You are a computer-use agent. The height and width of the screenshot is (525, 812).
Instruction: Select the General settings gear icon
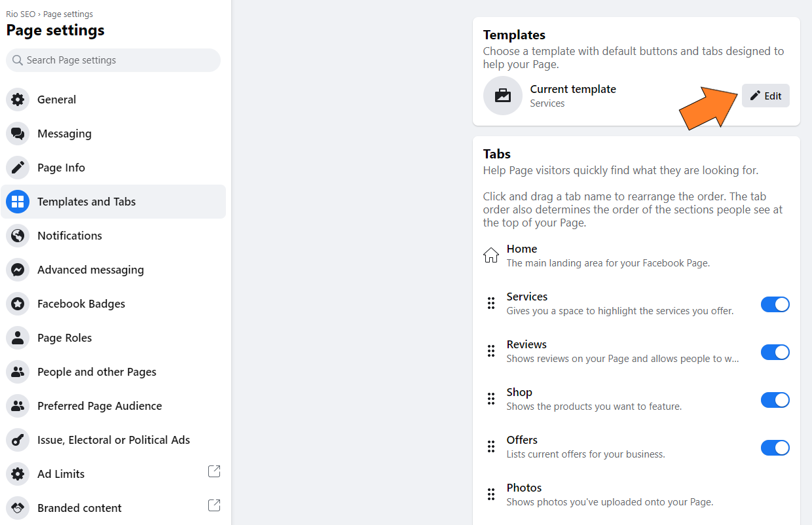[17, 99]
